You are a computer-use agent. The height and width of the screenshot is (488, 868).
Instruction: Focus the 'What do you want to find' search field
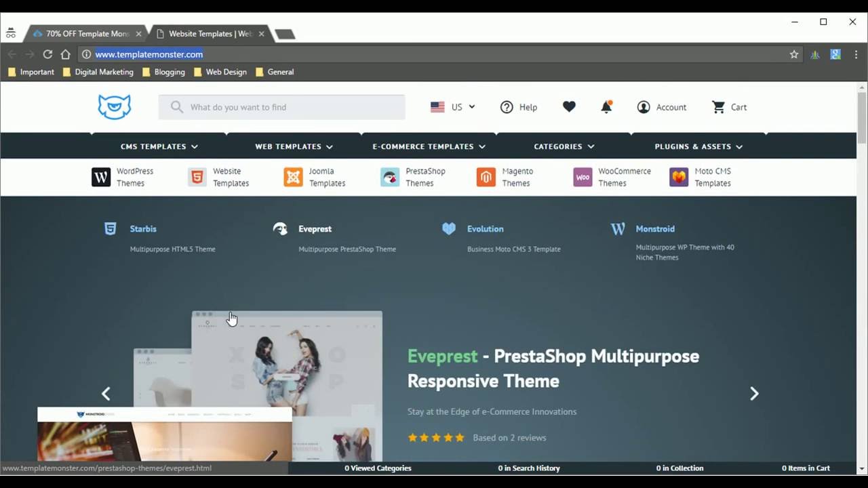point(281,107)
